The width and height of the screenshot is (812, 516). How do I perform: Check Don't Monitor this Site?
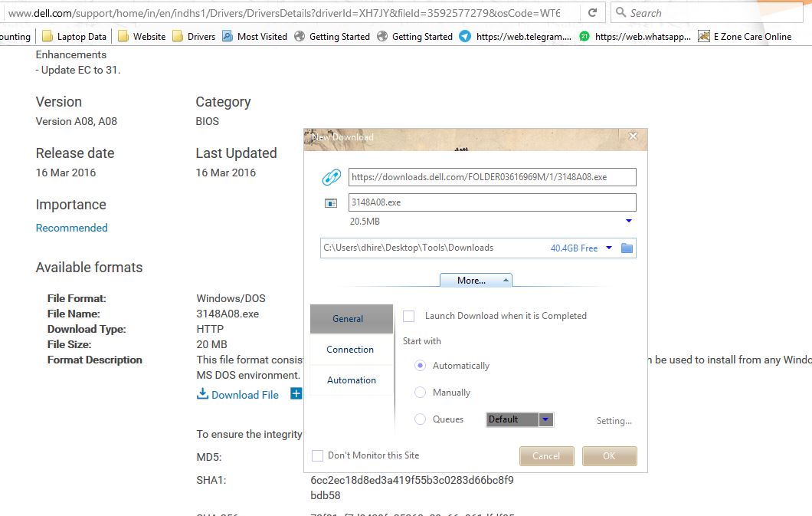pos(317,456)
